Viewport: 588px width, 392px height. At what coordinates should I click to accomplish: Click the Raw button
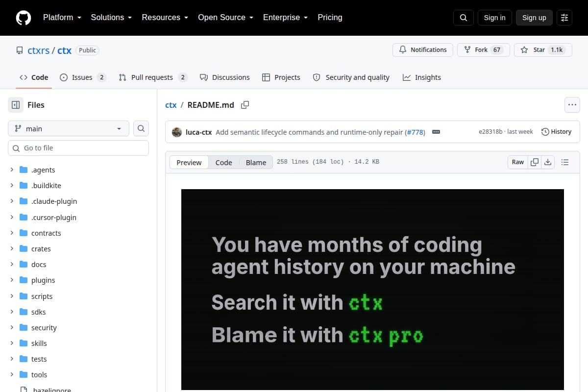[x=518, y=162]
